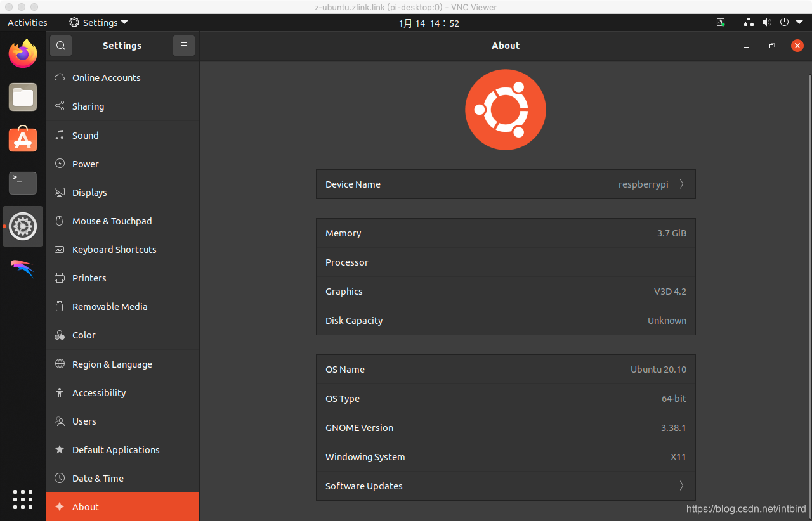Open the Users panel
The image size is (812, 521).
pyautogui.click(x=122, y=421)
